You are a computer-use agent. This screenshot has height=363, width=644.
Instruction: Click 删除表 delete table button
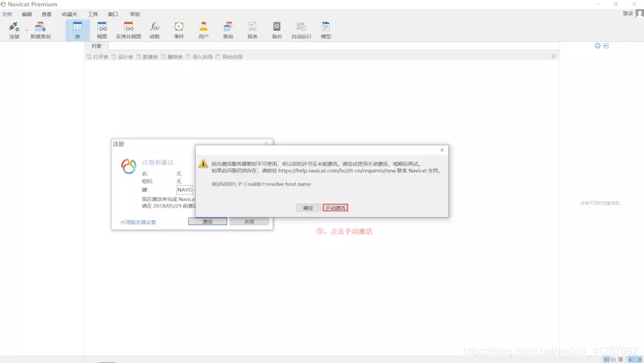172,57
